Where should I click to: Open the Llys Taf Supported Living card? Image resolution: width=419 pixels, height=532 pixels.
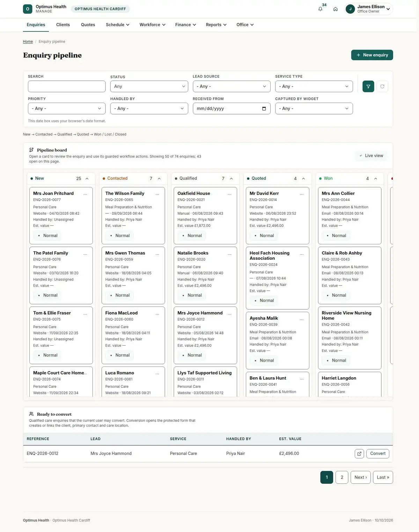(205, 382)
